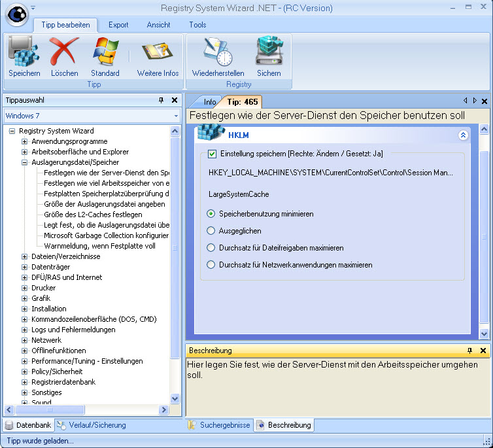The image size is (493, 448).
Task: Open the round application menu orb
Action: point(16,14)
